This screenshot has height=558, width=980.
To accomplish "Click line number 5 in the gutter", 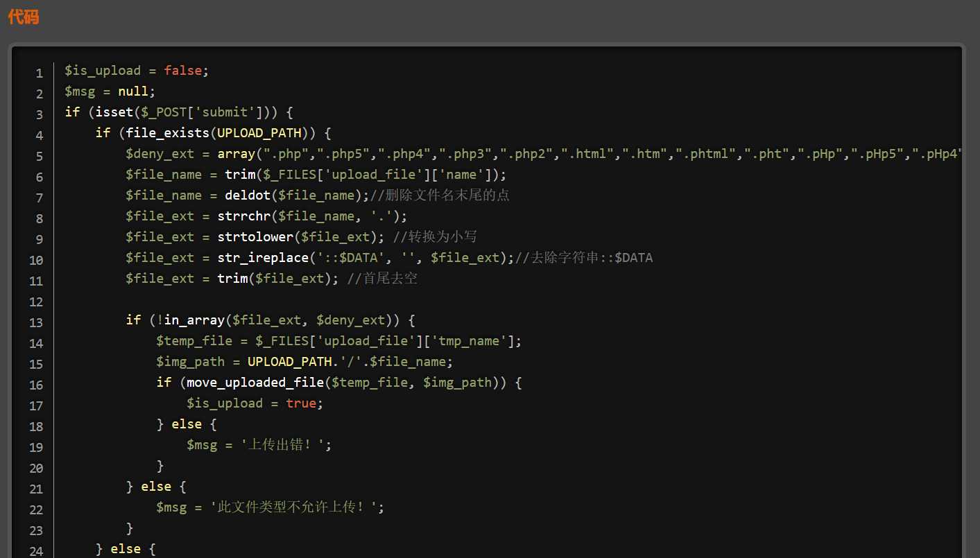I will [40, 156].
